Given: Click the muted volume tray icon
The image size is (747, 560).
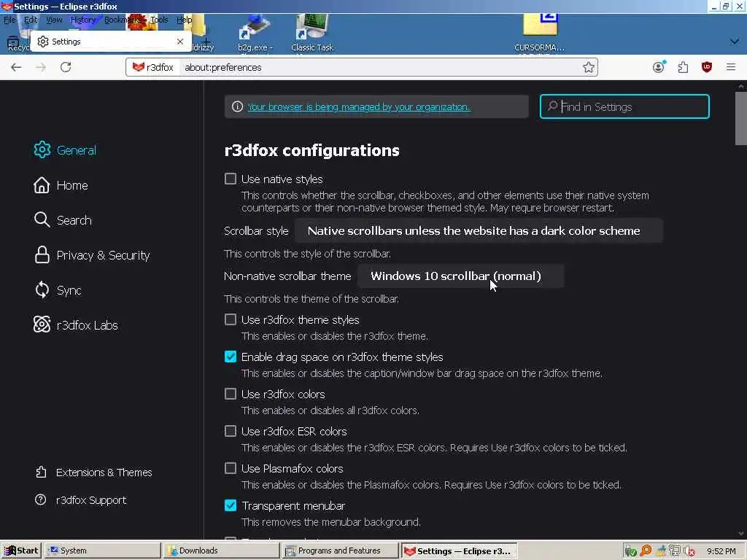Looking at the screenshot, I should [x=689, y=551].
